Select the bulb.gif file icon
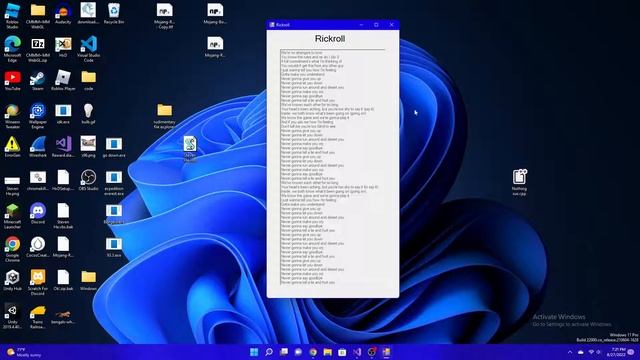Viewport: 640px width, 360px height. [x=88, y=112]
